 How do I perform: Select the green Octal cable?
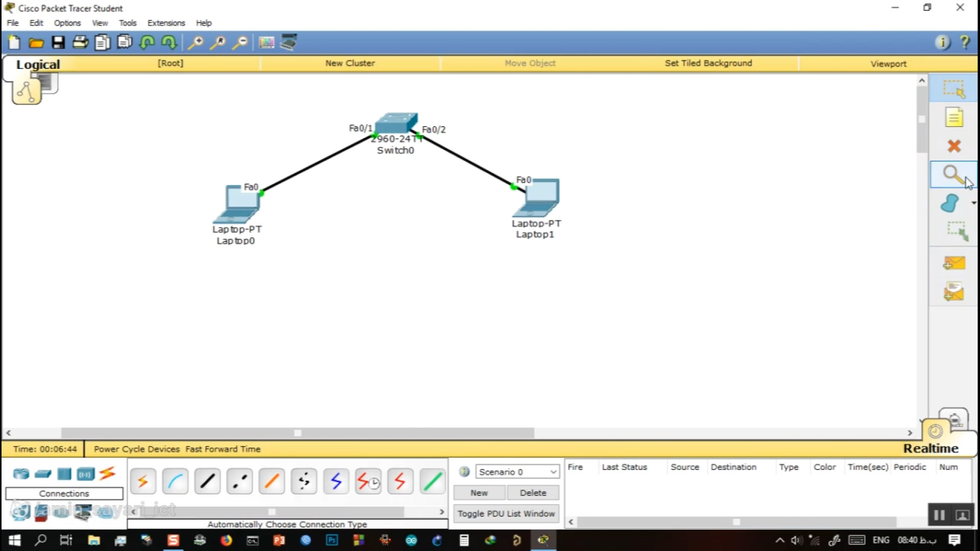[432, 481]
